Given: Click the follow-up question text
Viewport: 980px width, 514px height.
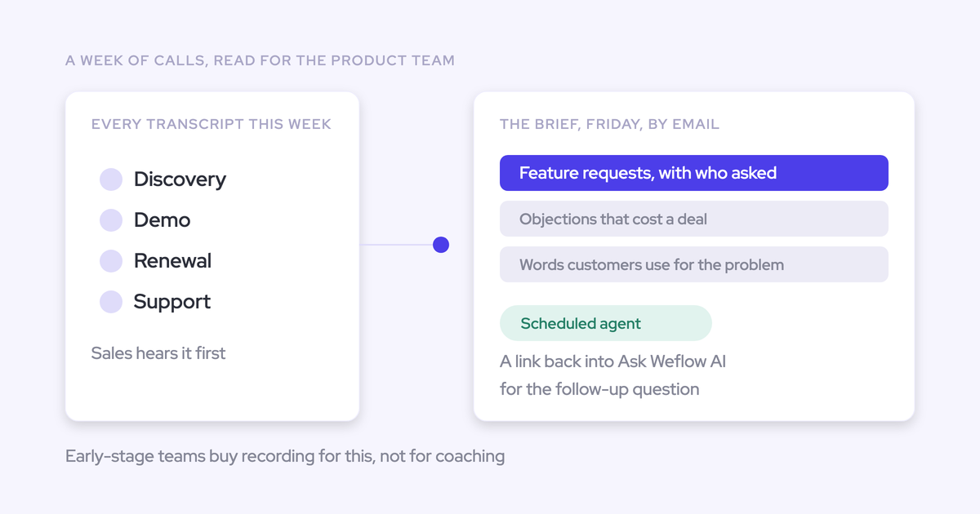Looking at the screenshot, I should point(599,389).
